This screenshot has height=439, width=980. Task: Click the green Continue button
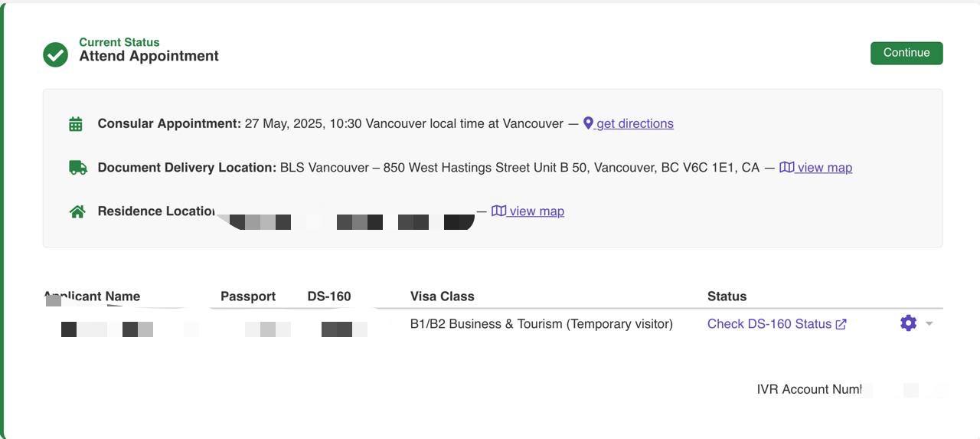coord(906,53)
